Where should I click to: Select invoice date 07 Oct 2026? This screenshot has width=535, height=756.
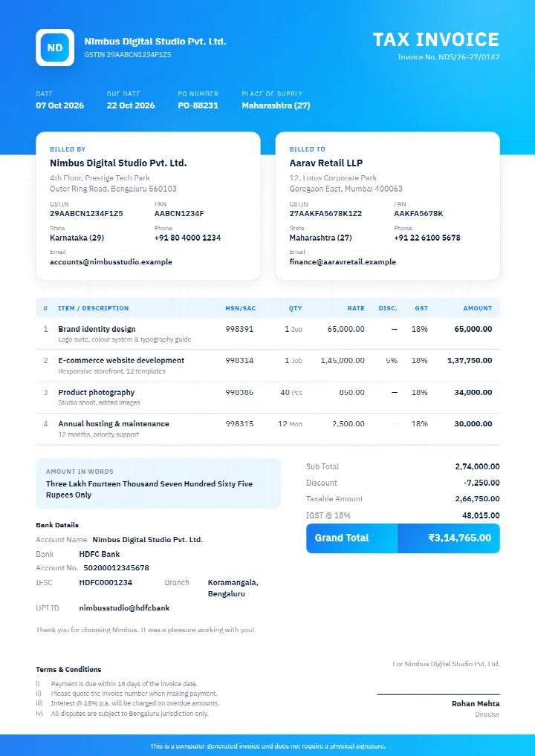(60, 105)
